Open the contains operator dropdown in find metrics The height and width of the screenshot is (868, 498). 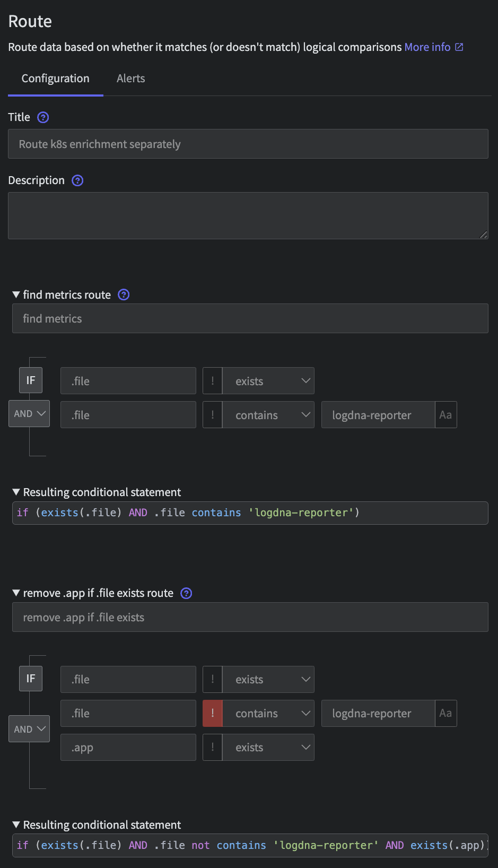click(268, 415)
